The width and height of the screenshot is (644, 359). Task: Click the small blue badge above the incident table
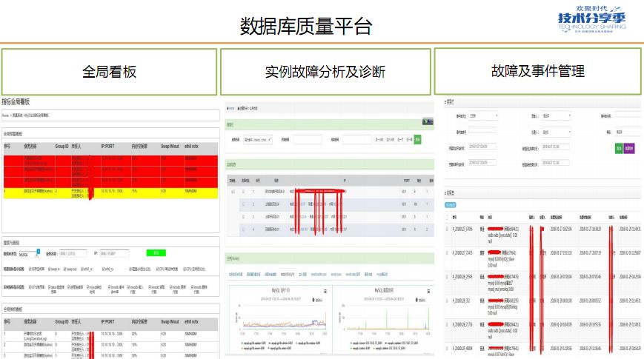(x=450, y=205)
